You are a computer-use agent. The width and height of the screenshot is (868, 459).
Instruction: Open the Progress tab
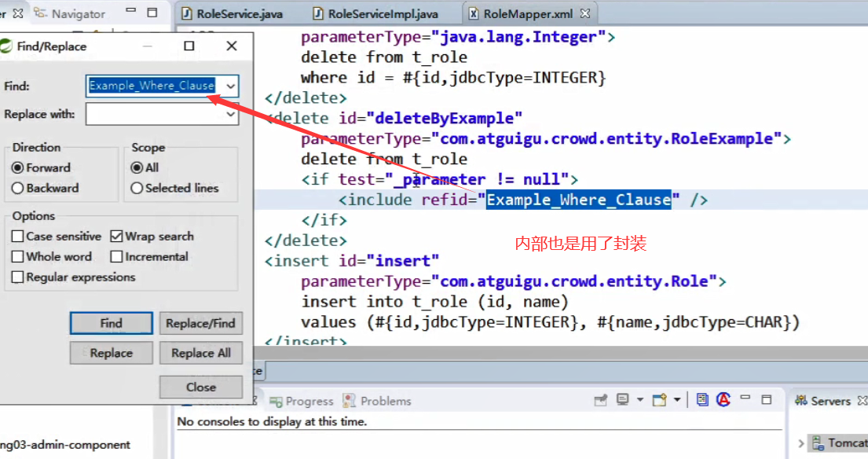click(302, 402)
